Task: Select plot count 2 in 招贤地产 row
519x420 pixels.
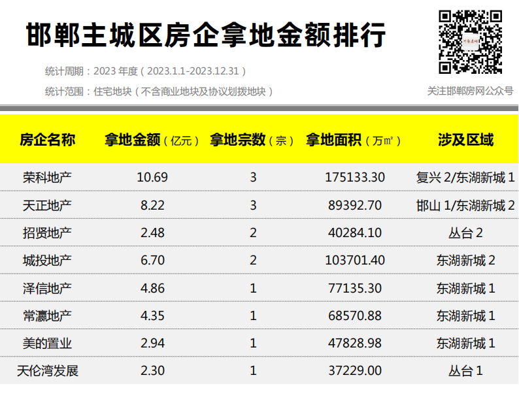Action: pos(253,233)
